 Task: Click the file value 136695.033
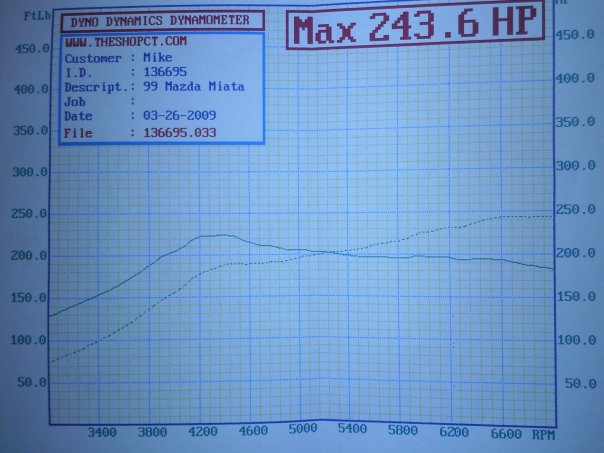point(180,133)
